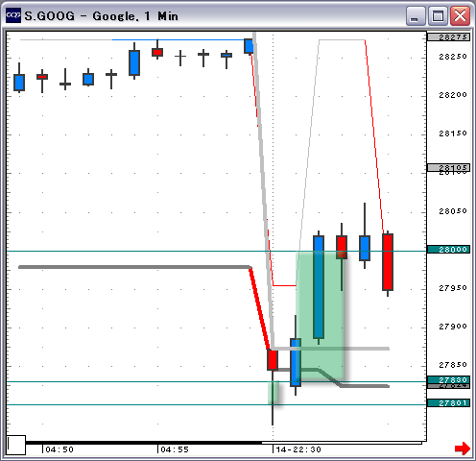Click the 28050 price scale value
The image size is (476, 461).
(453, 211)
